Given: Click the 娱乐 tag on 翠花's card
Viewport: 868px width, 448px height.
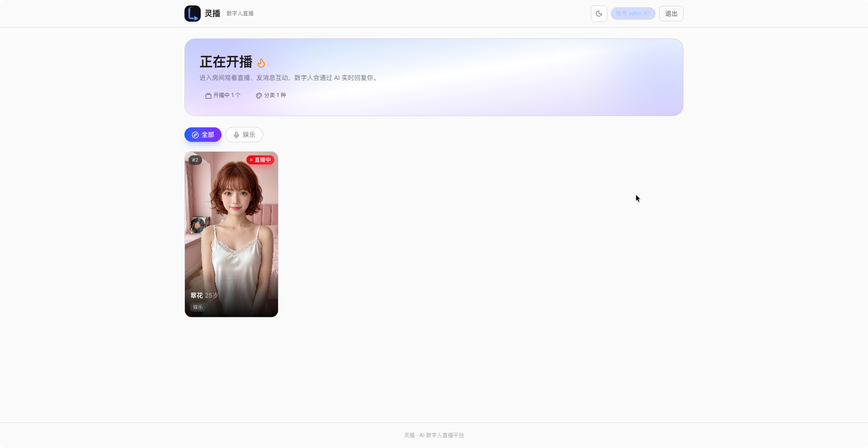Looking at the screenshot, I should pyautogui.click(x=198, y=307).
